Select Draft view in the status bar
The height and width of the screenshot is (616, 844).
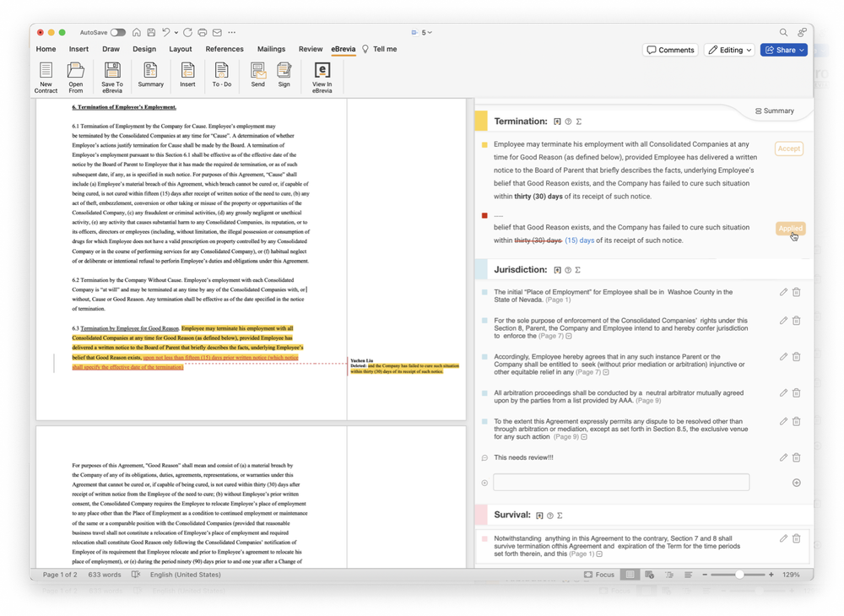688,575
